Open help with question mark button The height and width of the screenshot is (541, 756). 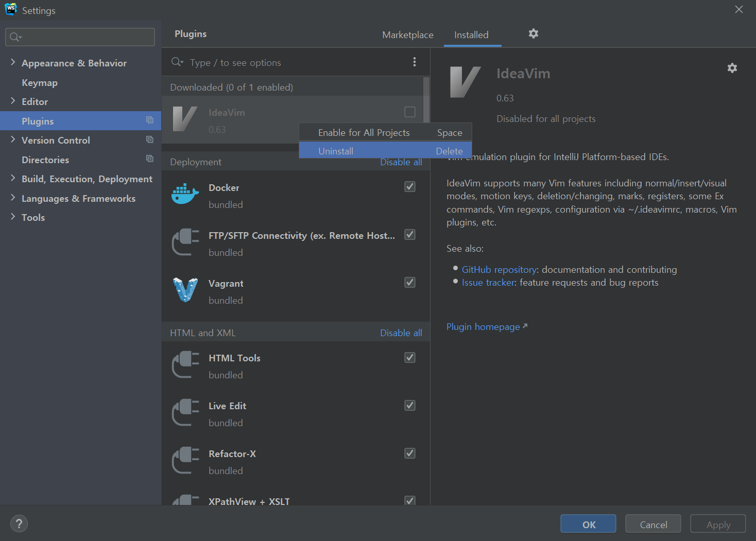[x=19, y=523]
